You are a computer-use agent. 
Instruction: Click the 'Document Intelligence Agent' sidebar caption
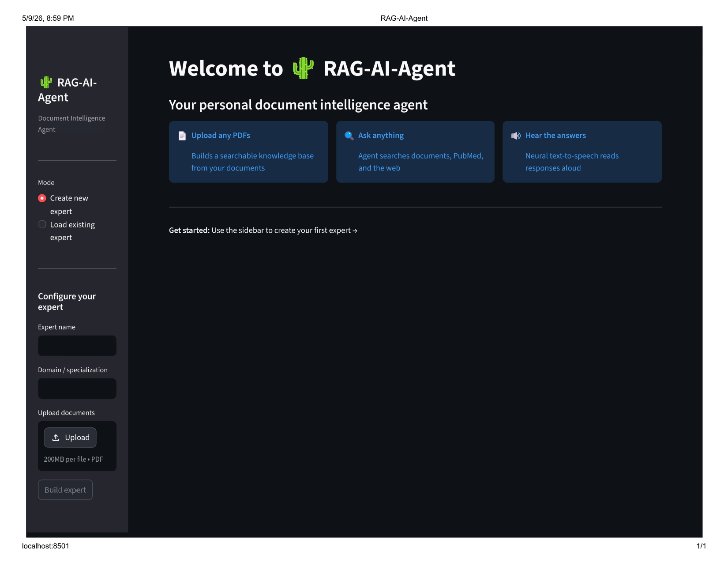(71, 124)
